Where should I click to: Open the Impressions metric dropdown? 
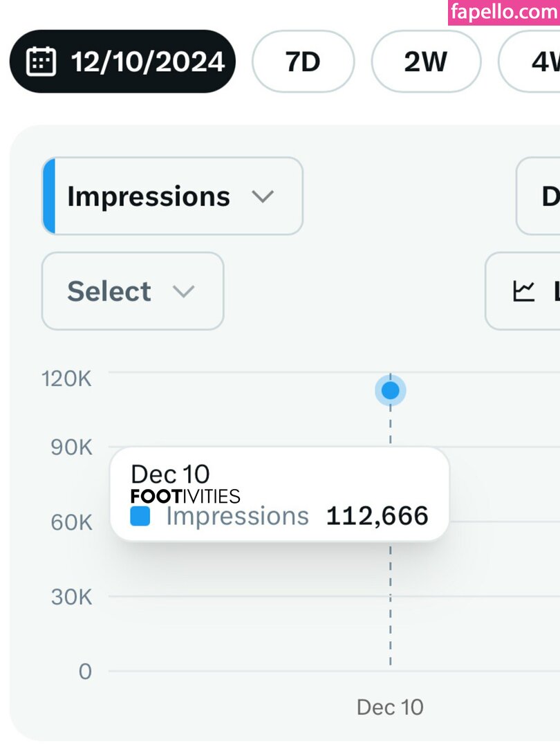(173, 196)
